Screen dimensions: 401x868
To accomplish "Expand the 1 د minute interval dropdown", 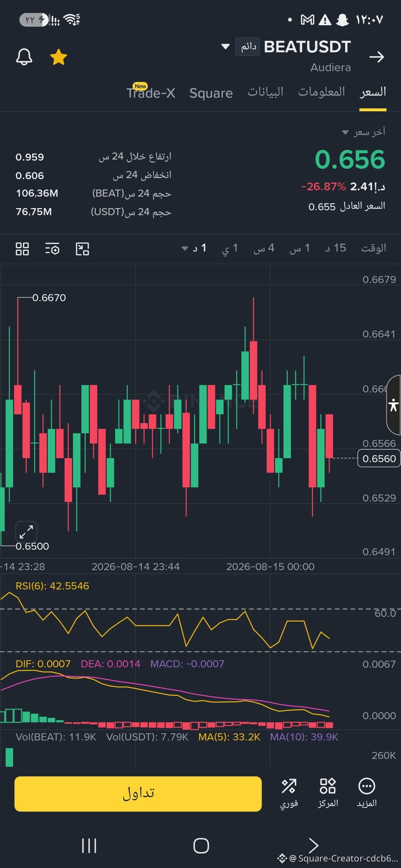I will 194,248.
